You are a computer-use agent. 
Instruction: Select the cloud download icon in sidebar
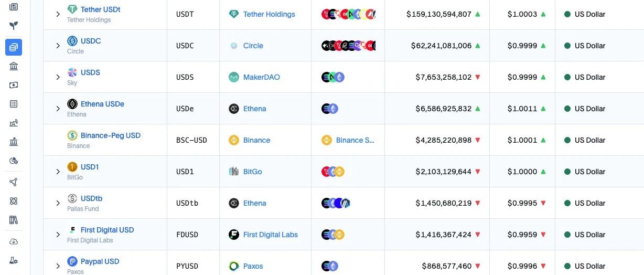[14, 241]
